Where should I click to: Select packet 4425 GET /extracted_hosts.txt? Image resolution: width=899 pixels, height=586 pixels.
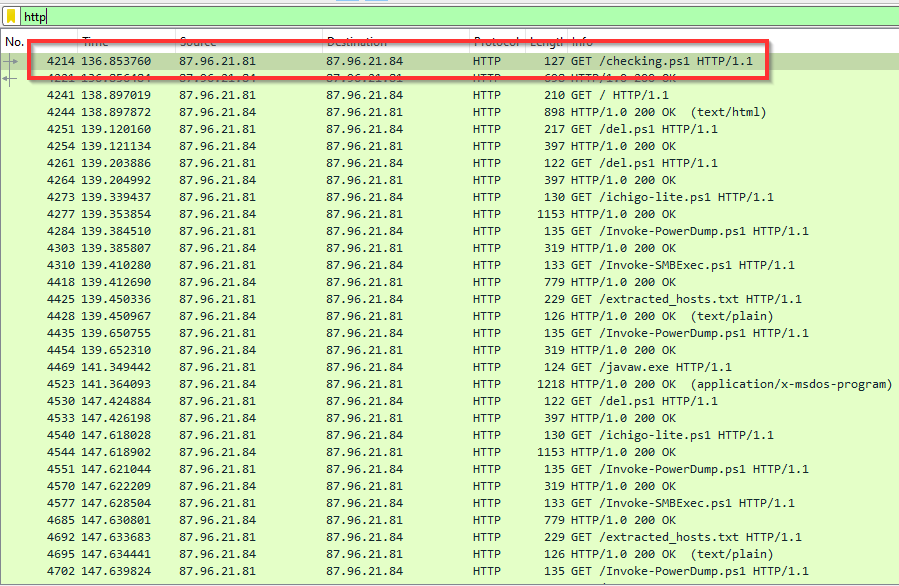[400, 299]
